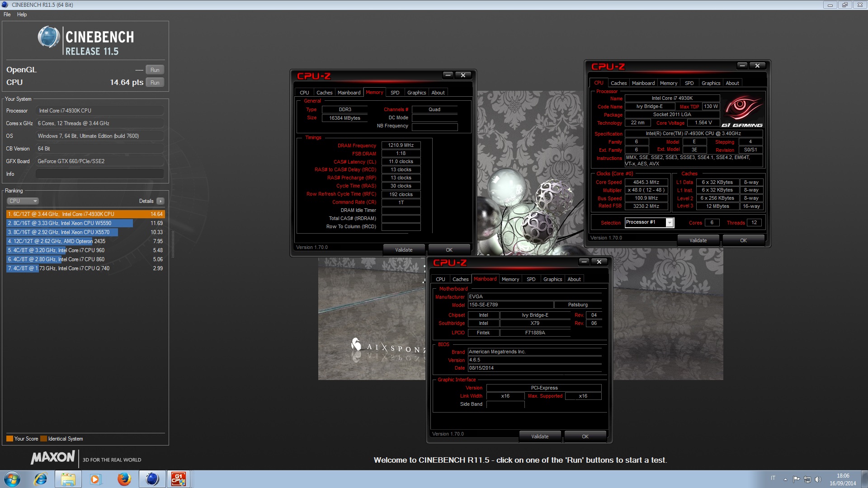This screenshot has width=868, height=488.
Task: Click OK in Memory CPU-Z window
Action: (449, 250)
